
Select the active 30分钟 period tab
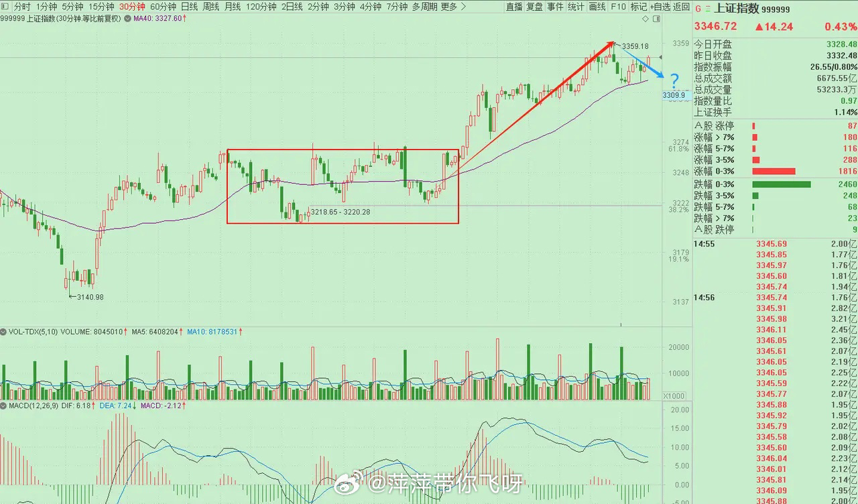(x=132, y=7)
